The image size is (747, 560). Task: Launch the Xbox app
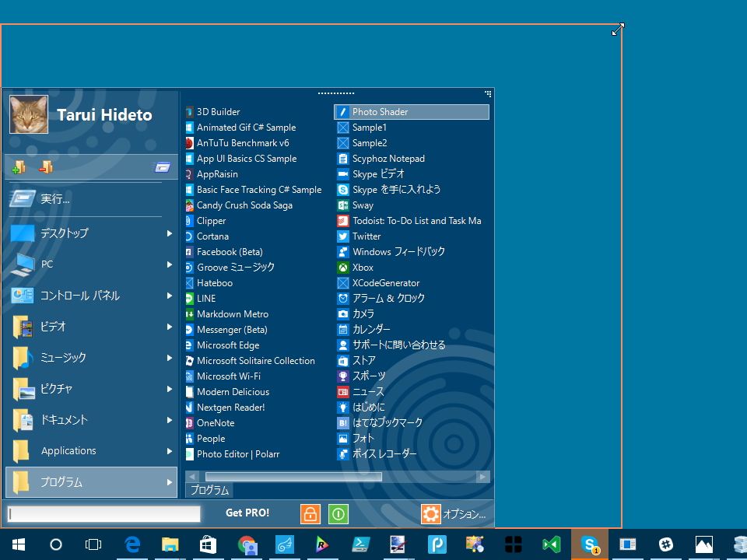(x=356, y=268)
